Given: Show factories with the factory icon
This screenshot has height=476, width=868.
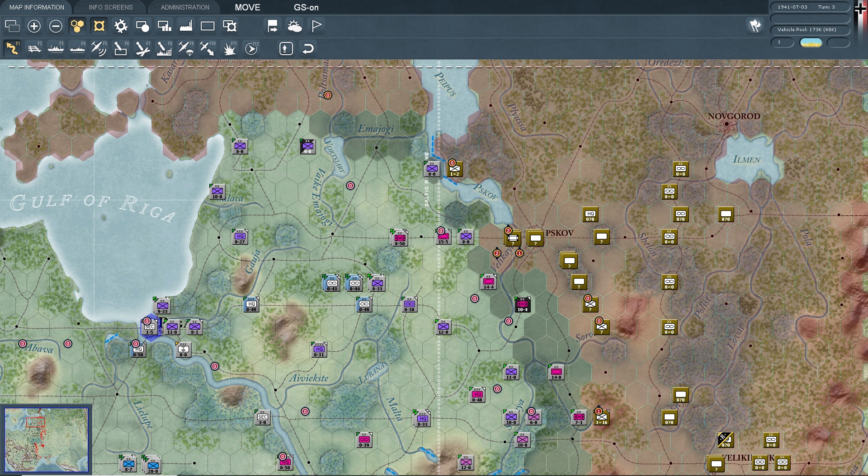Looking at the screenshot, I should tap(186, 26).
